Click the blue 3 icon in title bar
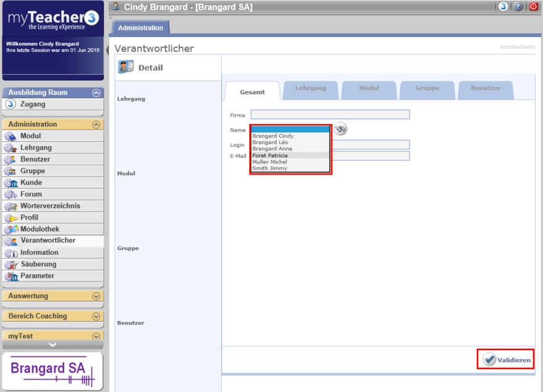The height and width of the screenshot is (392, 543). point(503,6)
